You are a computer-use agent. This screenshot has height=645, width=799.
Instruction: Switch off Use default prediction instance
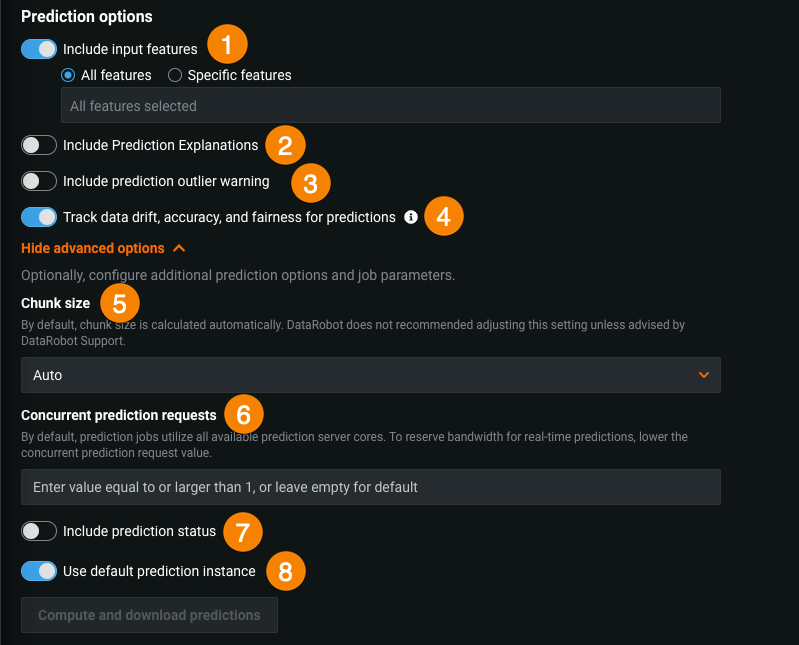tap(39, 571)
